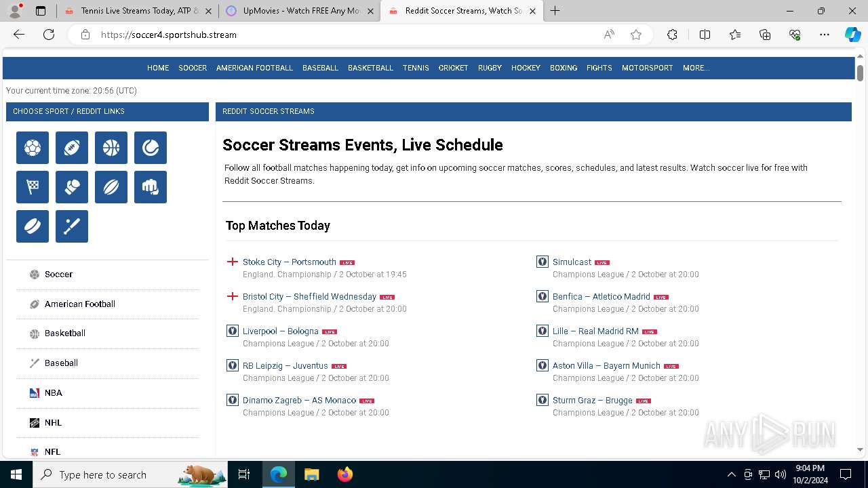Open the Favorites list icon
This screenshot has height=488, width=868.
[x=735, y=35]
